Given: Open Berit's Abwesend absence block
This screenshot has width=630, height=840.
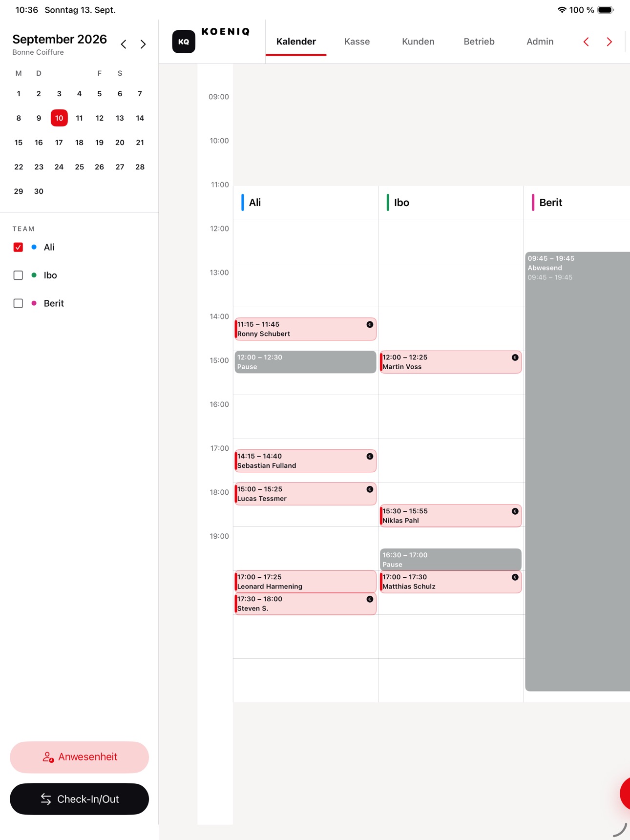Looking at the screenshot, I should click(x=577, y=471).
